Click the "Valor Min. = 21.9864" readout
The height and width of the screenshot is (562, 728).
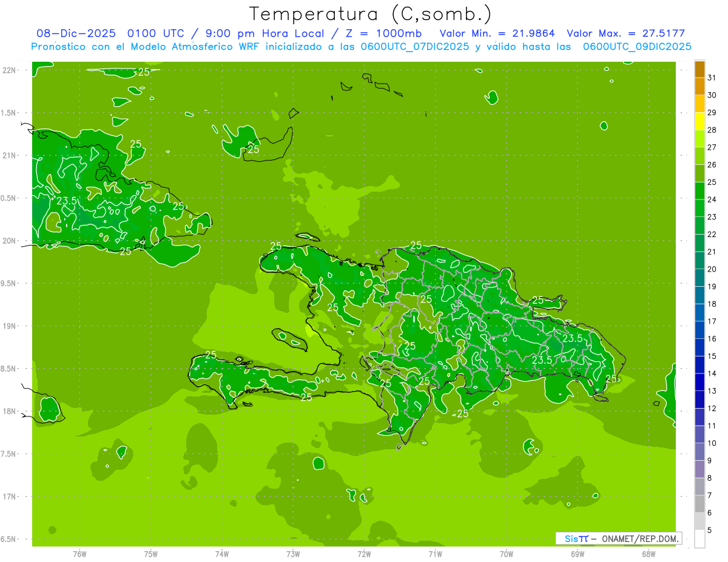coord(497,33)
